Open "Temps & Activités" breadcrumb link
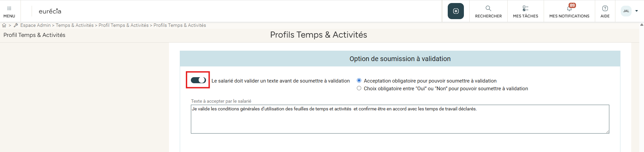 (x=74, y=26)
